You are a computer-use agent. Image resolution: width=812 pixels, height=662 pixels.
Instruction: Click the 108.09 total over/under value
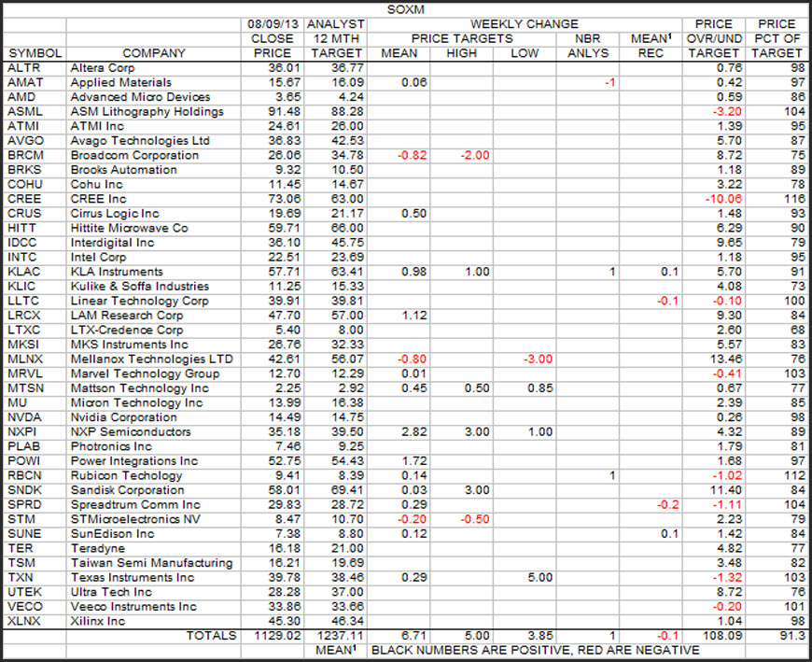point(721,636)
